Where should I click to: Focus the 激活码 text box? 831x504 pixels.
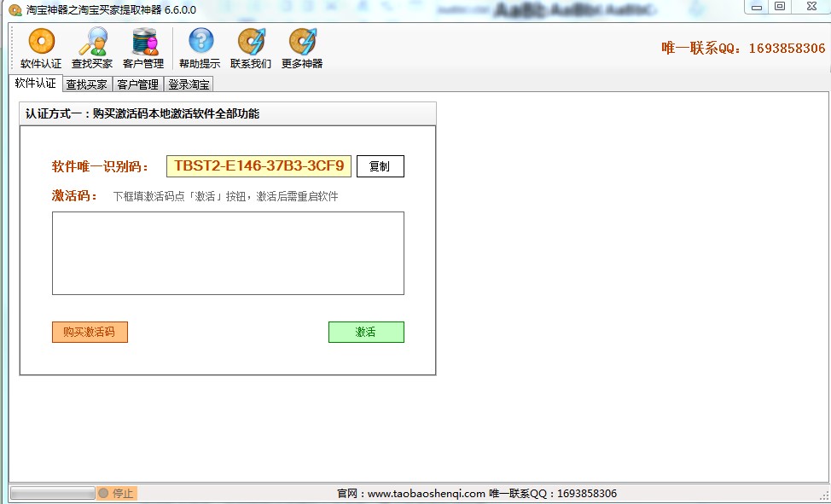click(x=228, y=253)
